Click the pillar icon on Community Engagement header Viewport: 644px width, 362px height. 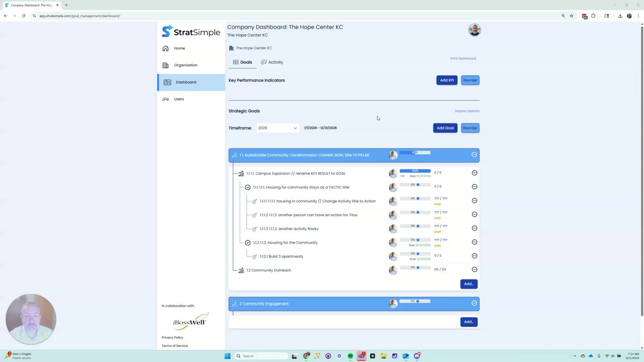point(234,304)
